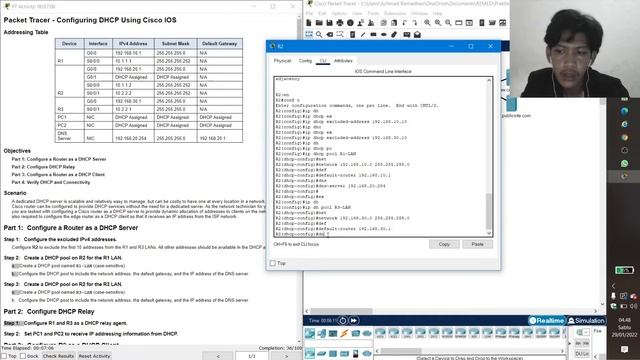Click the Paste button in R2 CLI
Screen dimensions: 640x360
pyautogui.click(x=477, y=244)
